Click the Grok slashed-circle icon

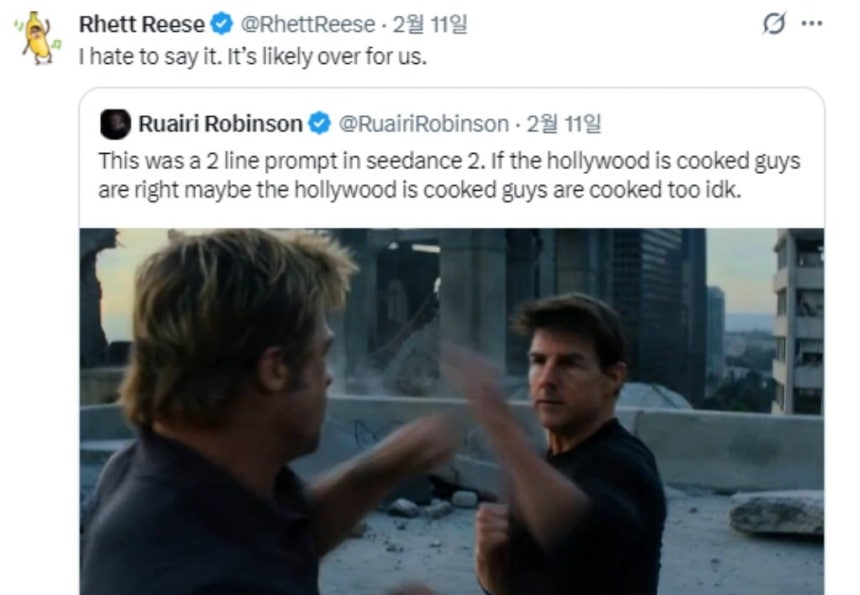(774, 23)
